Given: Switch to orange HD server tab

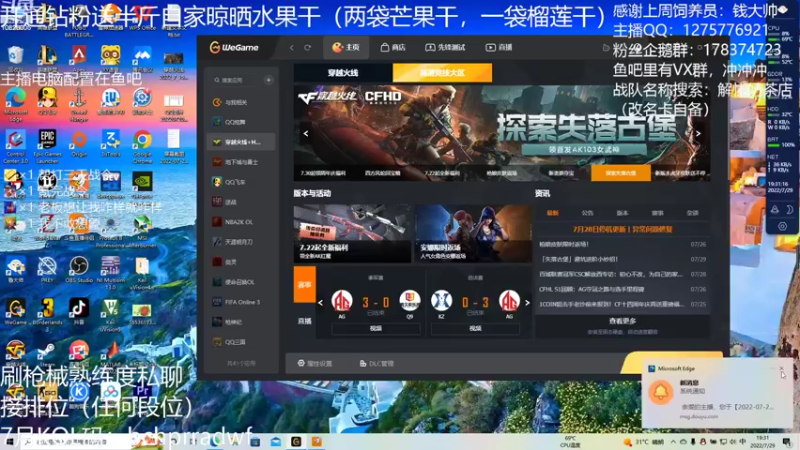Looking at the screenshot, I should pyautogui.click(x=442, y=73).
